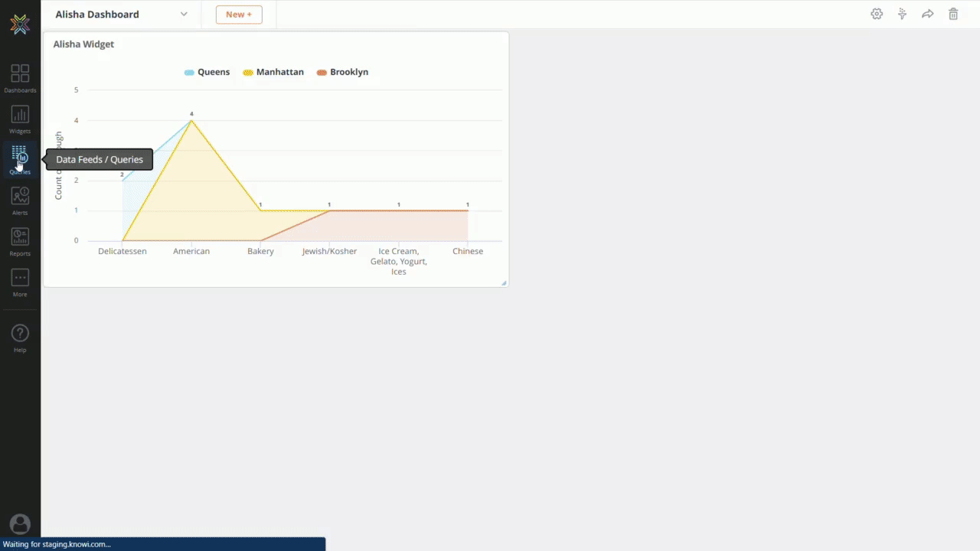The width and height of the screenshot is (980, 551).
Task: Delete the dashboard with the trash icon
Action: (953, 14)
